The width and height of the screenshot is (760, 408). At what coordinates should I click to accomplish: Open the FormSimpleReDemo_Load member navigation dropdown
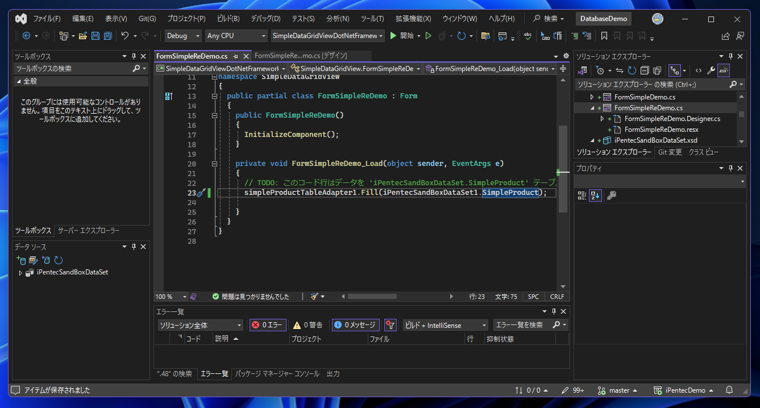pyautogui.click(x=491, y=69)
